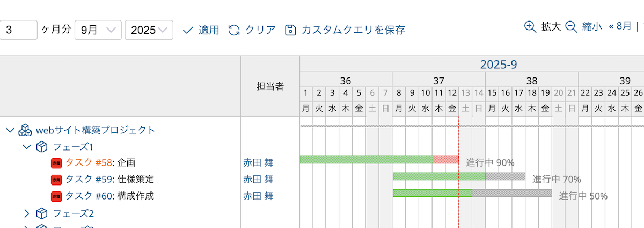Open the year dropdown showing 2025
Viewport: 644px width, 228px height.
tap(149, 30)
